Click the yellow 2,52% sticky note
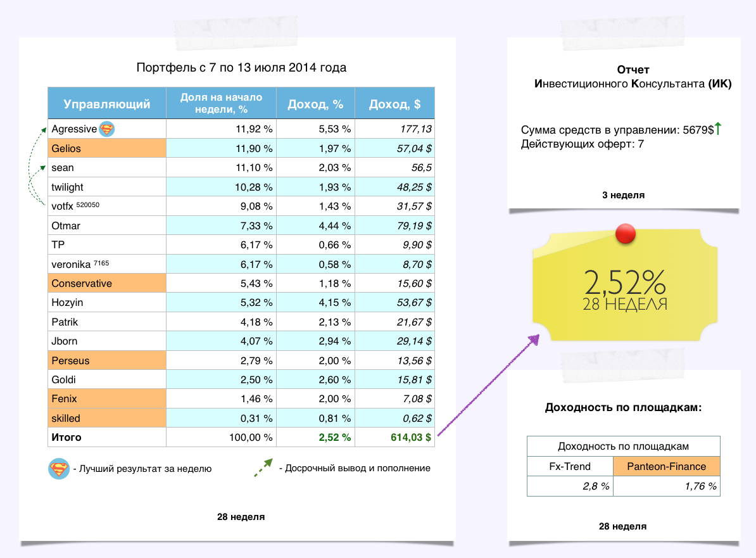The height and width of the screenshot is (558, 756). pos(625,286)
